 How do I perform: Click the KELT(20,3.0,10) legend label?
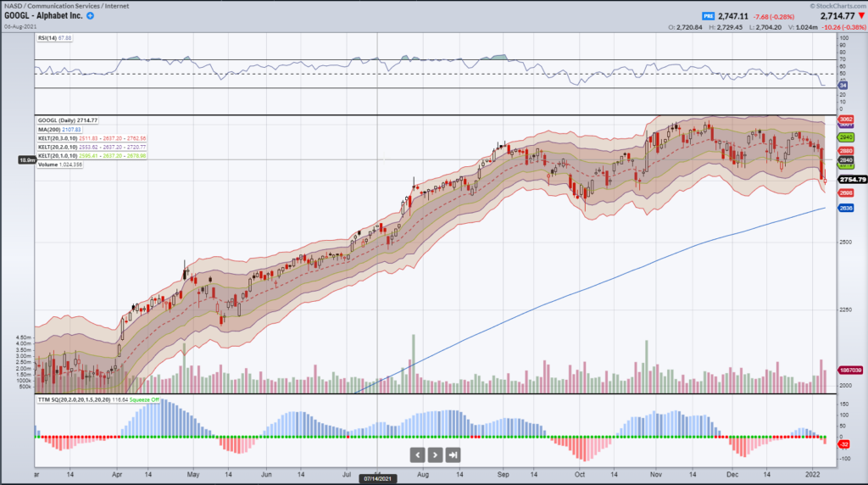[92, 138]
